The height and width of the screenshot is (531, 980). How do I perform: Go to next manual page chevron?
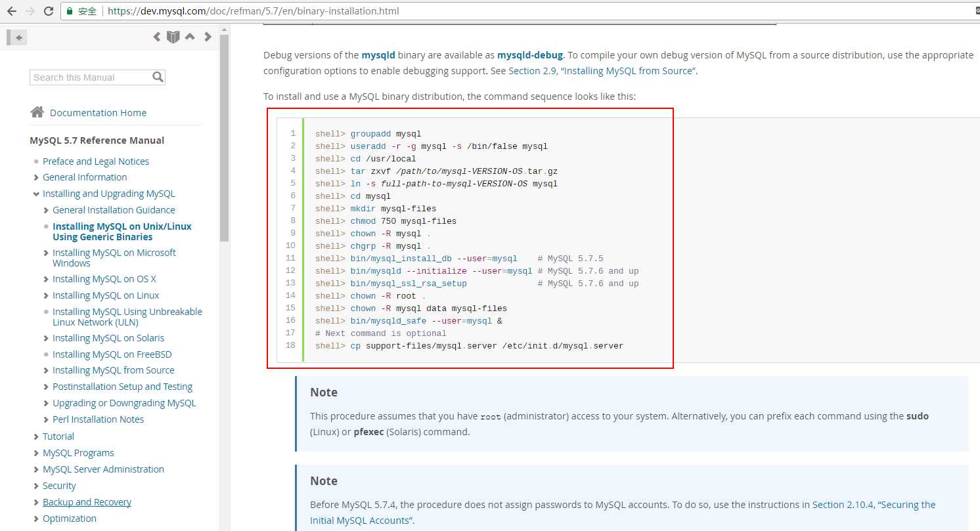coord(208,37)
